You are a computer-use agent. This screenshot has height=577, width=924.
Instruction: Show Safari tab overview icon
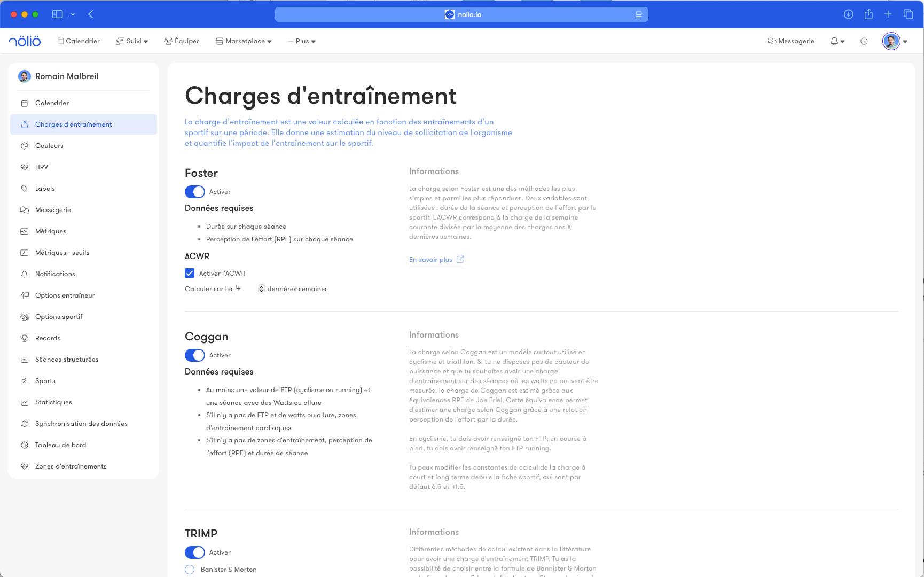coord(908,14)
